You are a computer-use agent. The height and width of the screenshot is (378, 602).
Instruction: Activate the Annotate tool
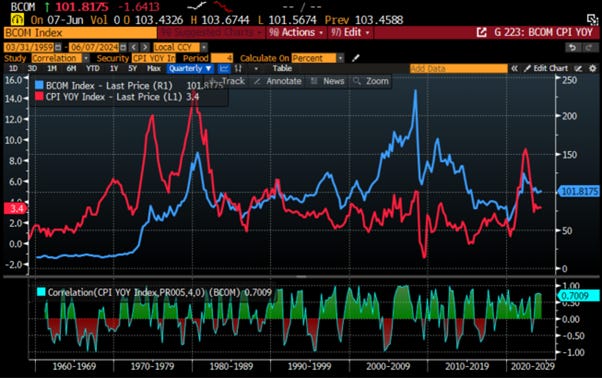(278, 81)
